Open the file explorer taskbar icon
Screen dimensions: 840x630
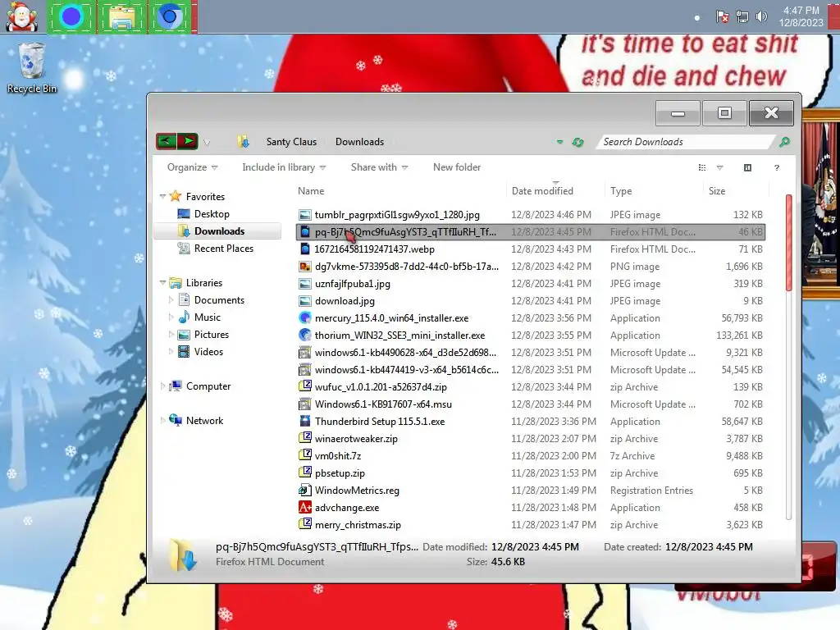(121, 16)
